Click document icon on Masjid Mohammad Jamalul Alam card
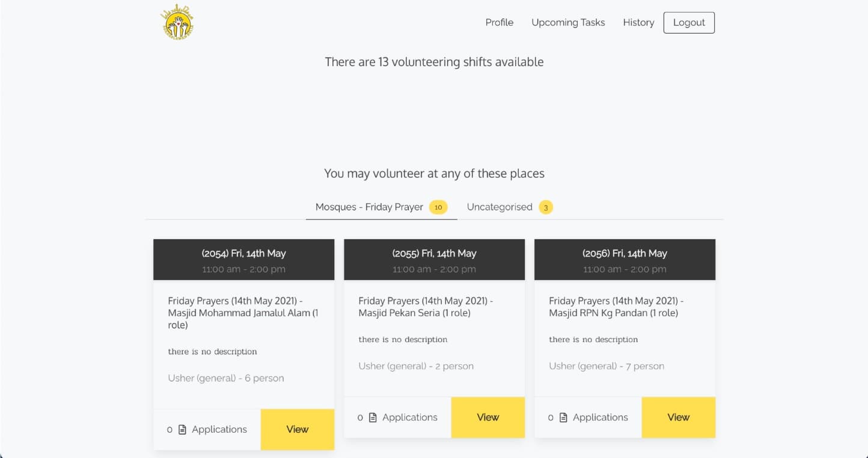The image size is (868, 458). (182, 430)
